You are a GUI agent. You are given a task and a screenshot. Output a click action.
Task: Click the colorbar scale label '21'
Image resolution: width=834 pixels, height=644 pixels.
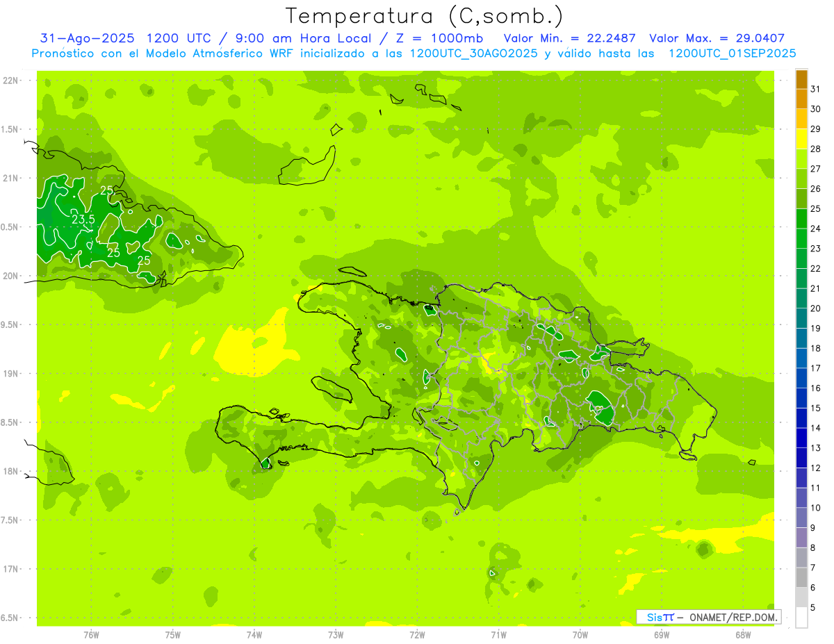click(x=815, y=288)
